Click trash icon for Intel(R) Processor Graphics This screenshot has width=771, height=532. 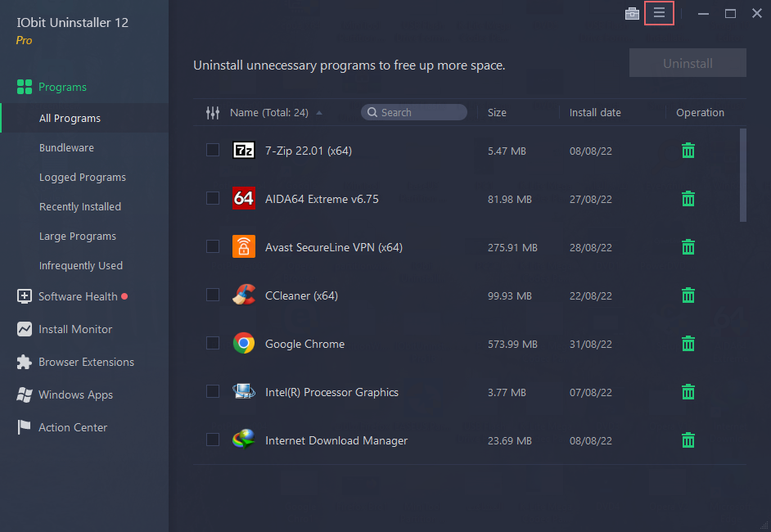coord(688,392)
